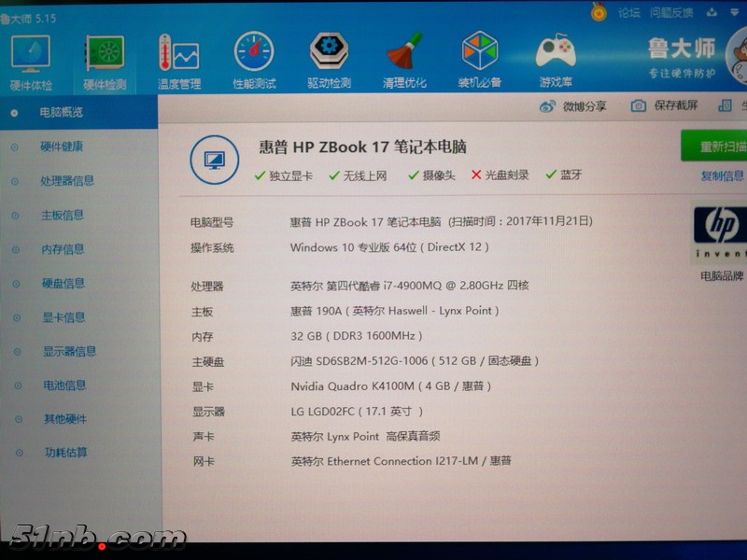747x560 pixels.
Task: Show 内存信息 memory info
Action: [x=63, y=249]
